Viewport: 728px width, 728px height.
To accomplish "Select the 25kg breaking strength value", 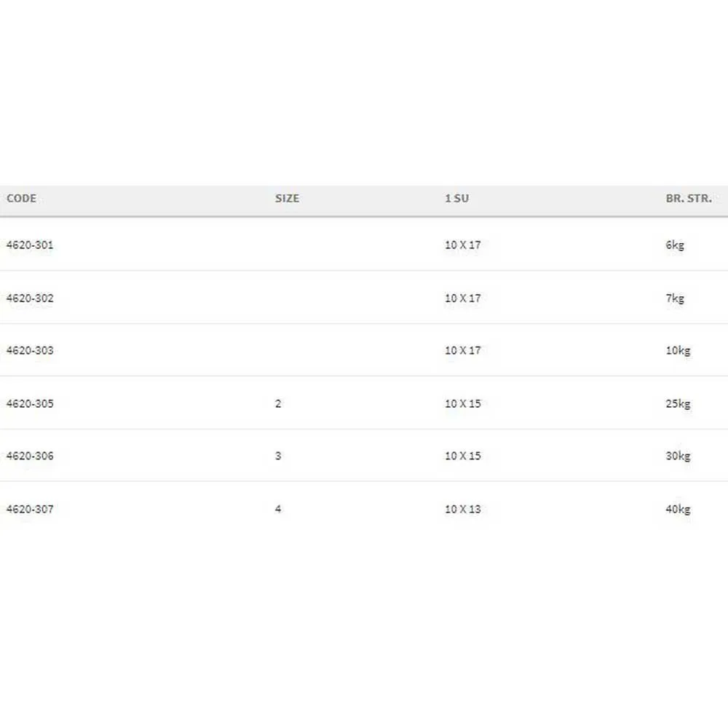I will pos(678,403).
